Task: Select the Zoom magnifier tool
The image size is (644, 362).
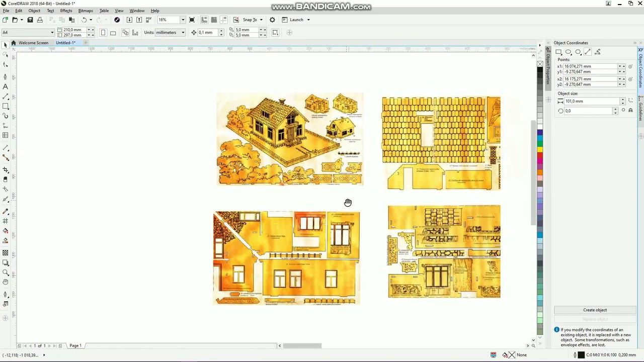Action: coord(5,273)
